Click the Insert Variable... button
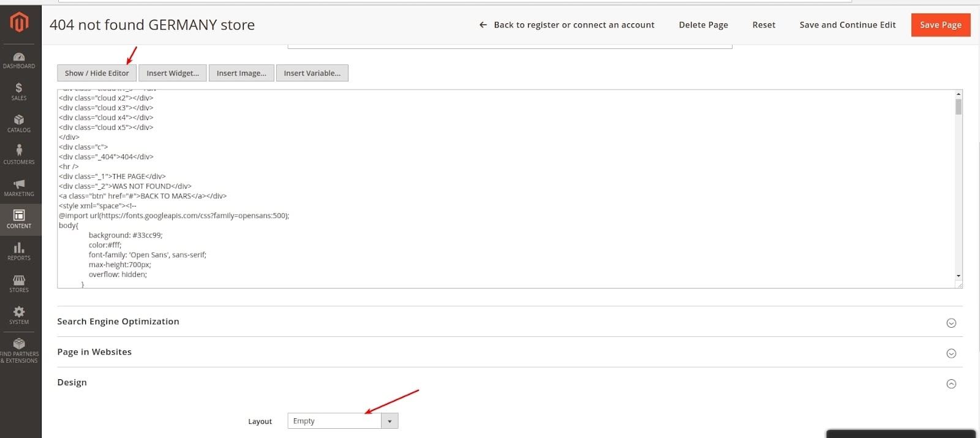Image resolution: width=980 pixels, height=438 pixels. click(x=312, y=73)
